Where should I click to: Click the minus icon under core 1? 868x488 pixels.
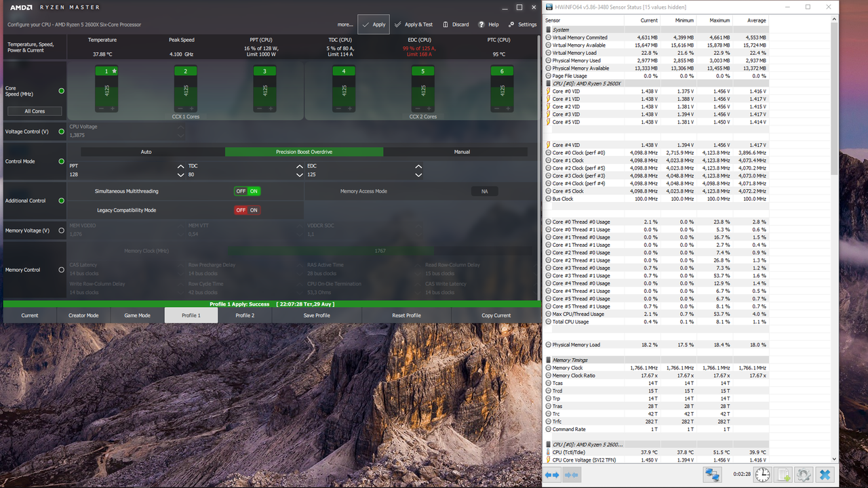(102, 108)
